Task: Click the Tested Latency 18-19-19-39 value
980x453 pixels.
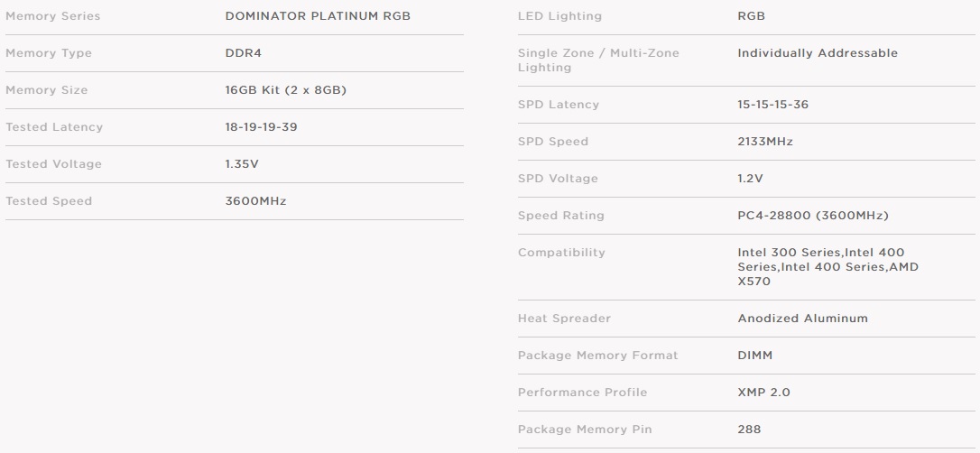Action: (262, 127)
